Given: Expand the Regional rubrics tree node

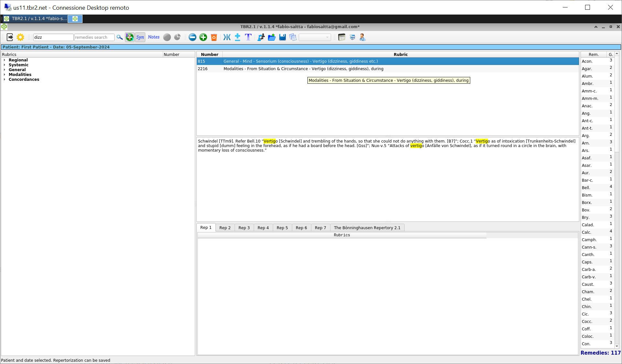Looking at the screenshot, I should [5, 60].
